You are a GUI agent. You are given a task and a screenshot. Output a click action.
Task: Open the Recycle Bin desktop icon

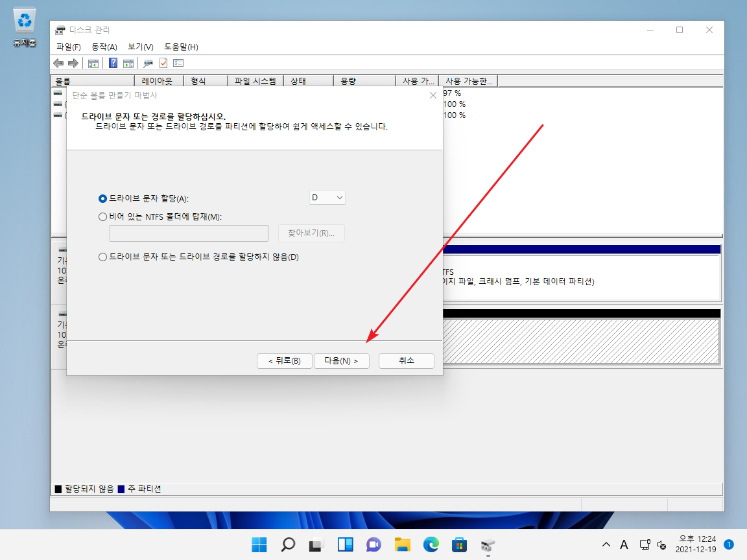click(24, 27)
